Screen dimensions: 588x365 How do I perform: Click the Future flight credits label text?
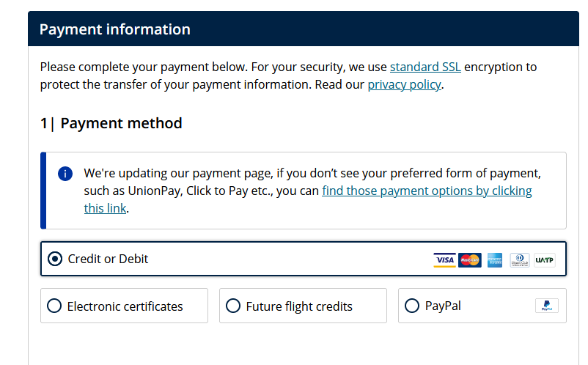click(299, 306)
